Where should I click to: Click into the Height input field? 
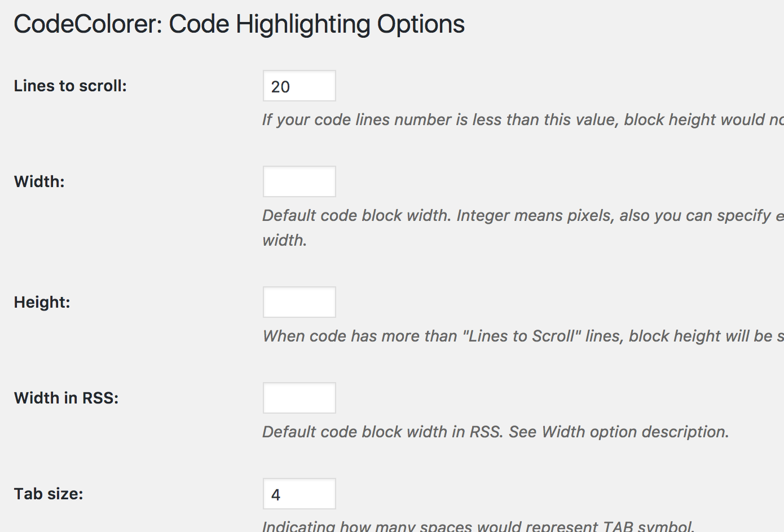299,302
